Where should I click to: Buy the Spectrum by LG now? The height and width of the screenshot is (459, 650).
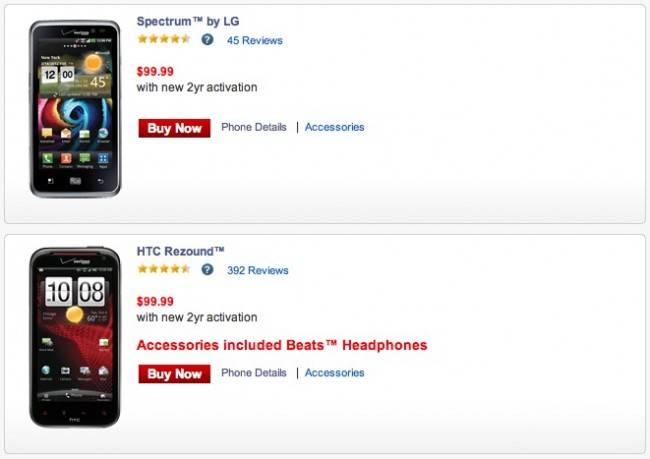click(x=175, y=128)
